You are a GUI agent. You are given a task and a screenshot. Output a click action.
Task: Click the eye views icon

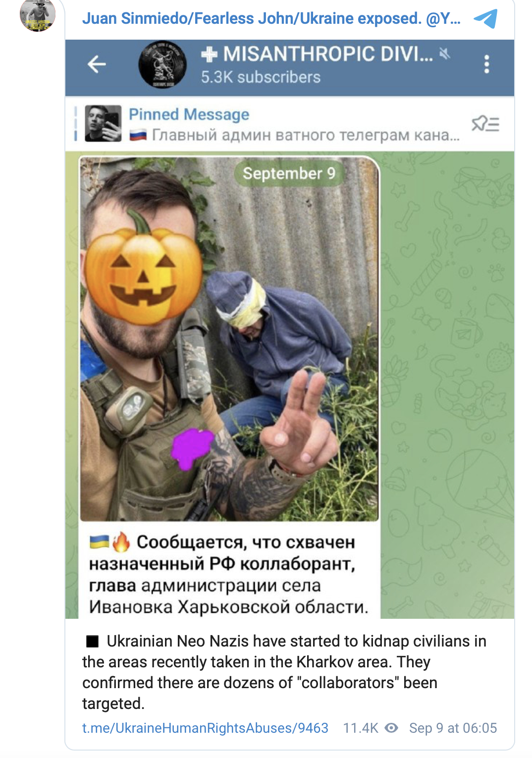pos(391,728)
